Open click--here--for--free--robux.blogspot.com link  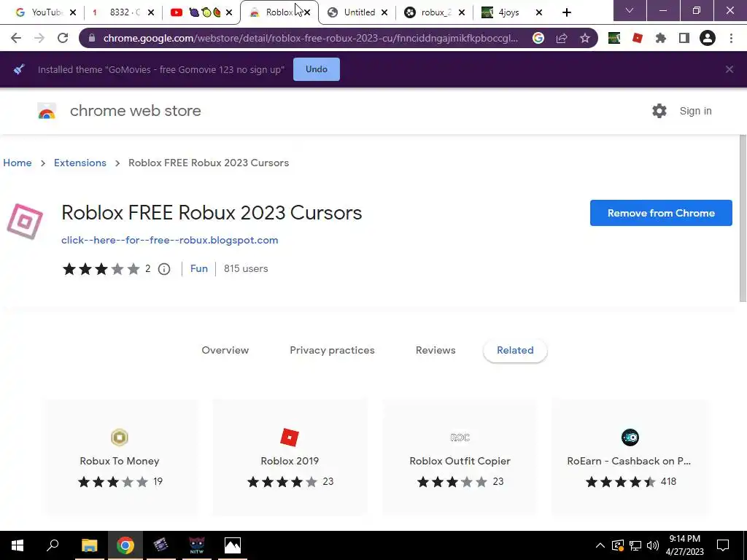(169, 240)
